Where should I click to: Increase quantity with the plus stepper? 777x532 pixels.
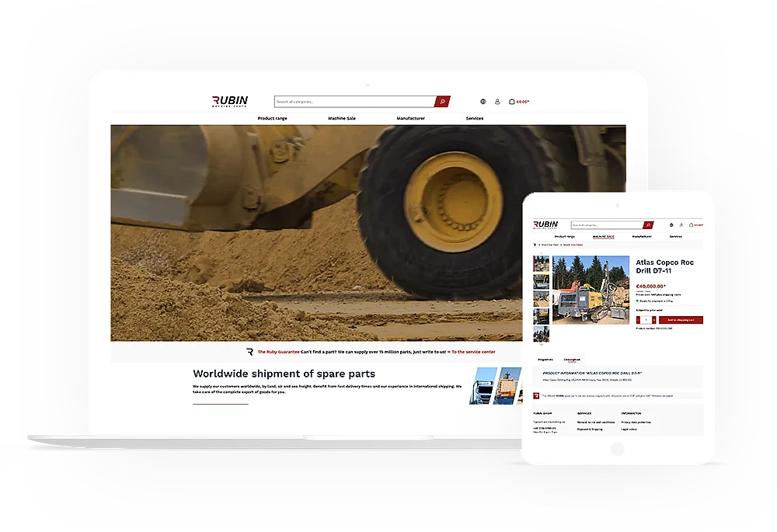point(654,320)
